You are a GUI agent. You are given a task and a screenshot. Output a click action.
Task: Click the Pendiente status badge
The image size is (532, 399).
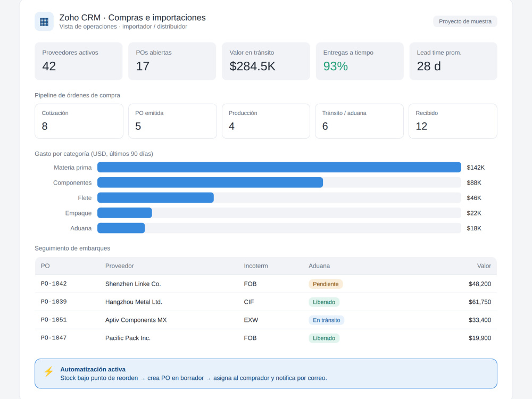[326, 284]
